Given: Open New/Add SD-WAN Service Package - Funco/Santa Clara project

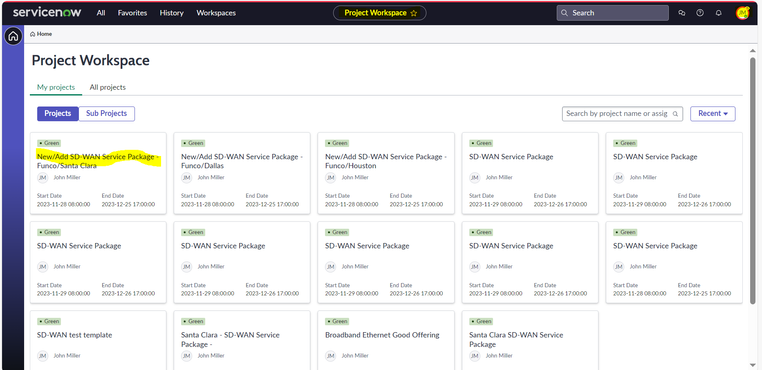Looking at the screenshot, I should [98, 161].
